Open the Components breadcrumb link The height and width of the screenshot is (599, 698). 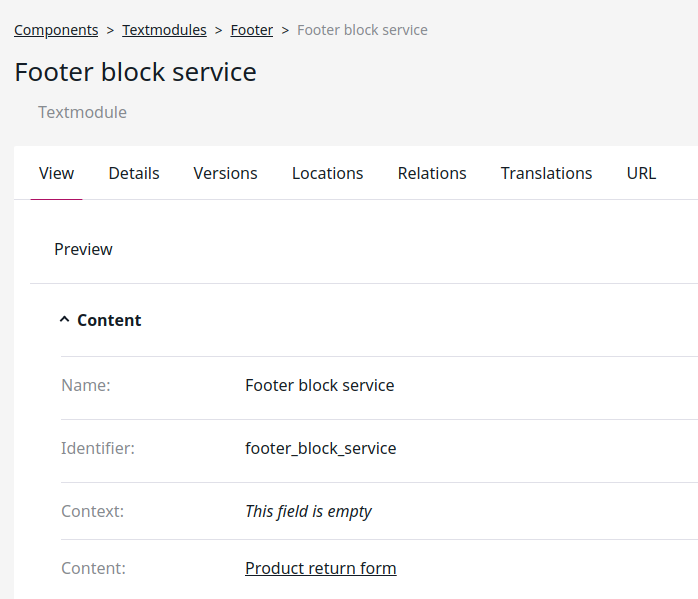click(56, 30)
